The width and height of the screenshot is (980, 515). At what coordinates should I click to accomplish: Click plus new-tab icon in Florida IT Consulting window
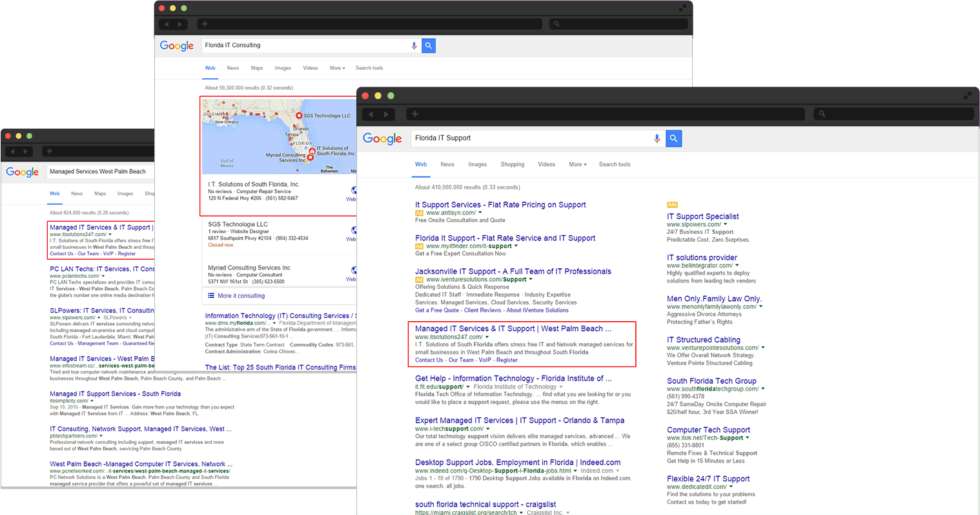pos(205,24)
